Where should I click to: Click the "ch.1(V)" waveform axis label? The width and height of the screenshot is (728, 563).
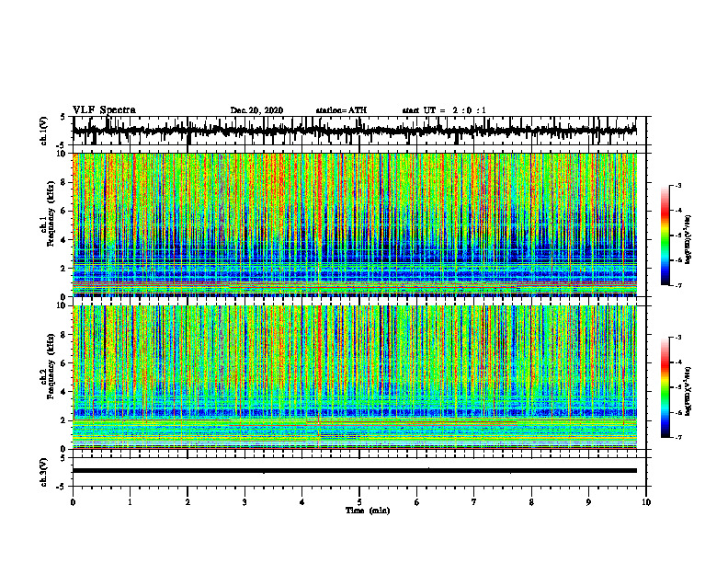[44, 131]
